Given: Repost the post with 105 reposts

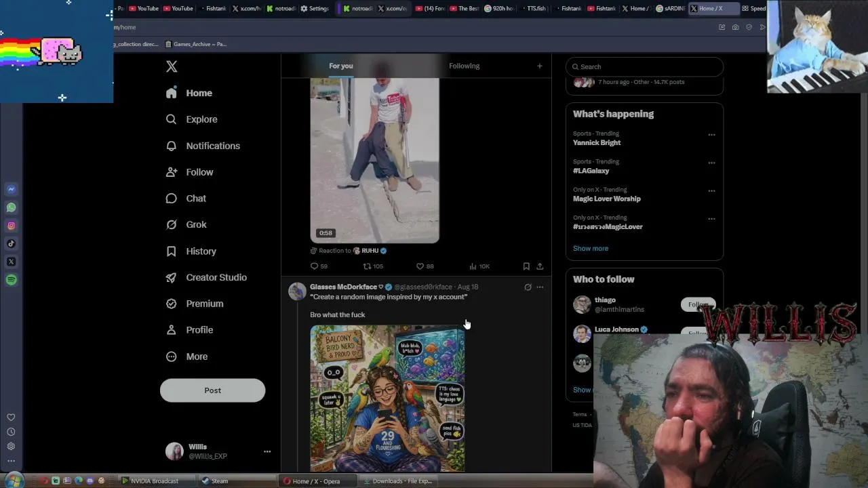Looking at the screenshot, I should click(x=373, y=266).
